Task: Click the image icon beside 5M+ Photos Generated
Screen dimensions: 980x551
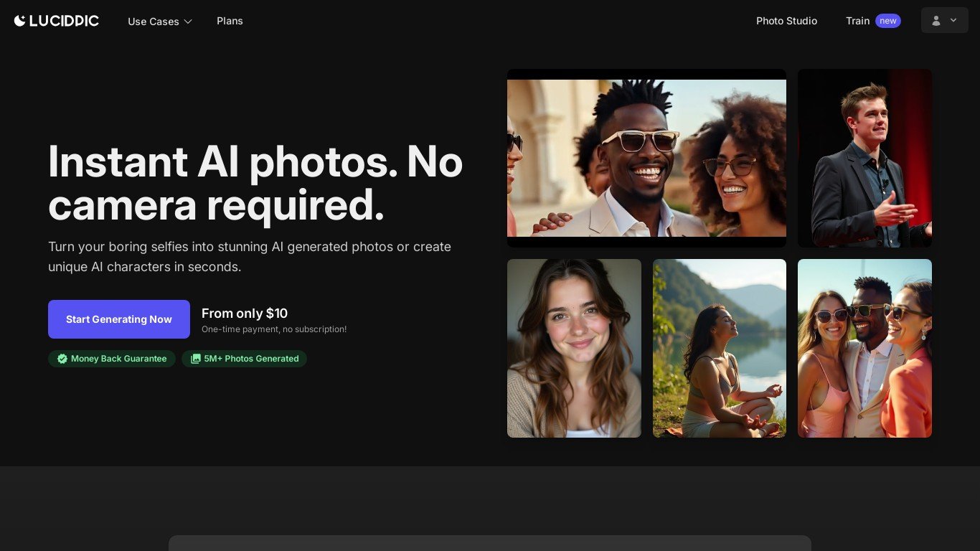Action: click(195, 359)
